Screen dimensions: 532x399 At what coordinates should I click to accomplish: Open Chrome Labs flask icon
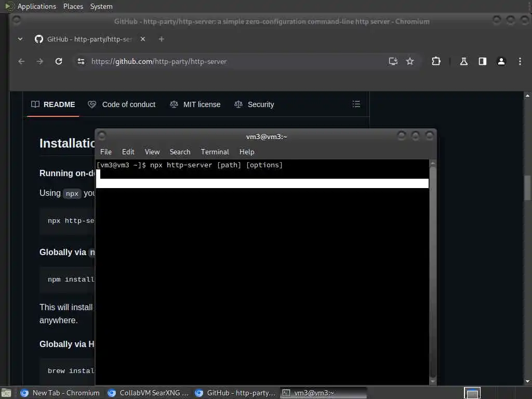[464, 61]
